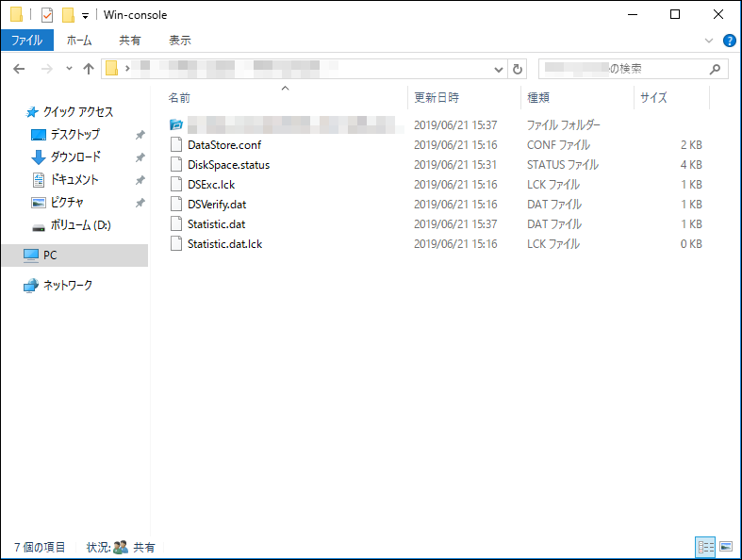Select the DiskSpace.status file
742x560 pixels.
click(x=228, y=165)
